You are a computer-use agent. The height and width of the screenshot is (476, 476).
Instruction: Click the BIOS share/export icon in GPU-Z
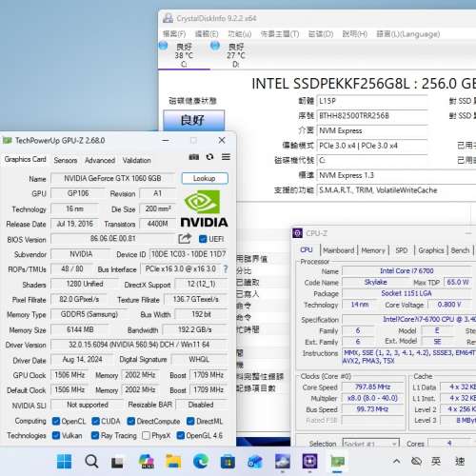(x=185, y=239)
